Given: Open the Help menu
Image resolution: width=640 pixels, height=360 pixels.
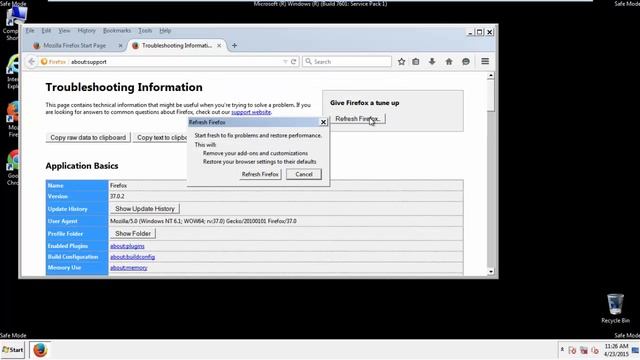Looking at the screenshot, I should [165, 31].
